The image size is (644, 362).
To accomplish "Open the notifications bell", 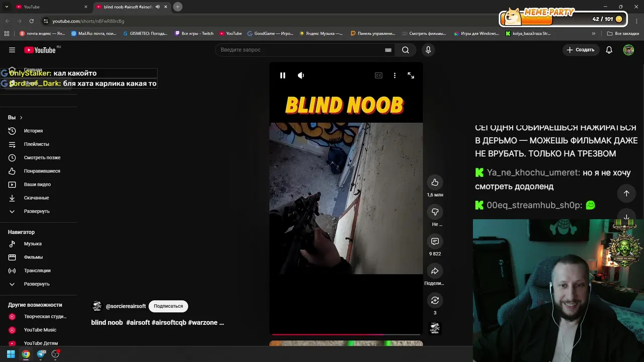I will (609, 50).
